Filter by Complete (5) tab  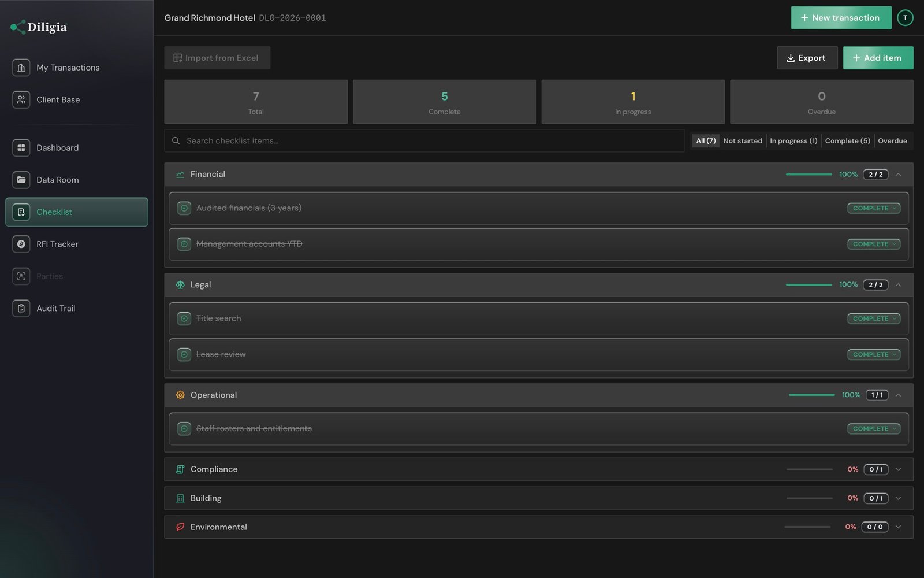pos(847,141)
